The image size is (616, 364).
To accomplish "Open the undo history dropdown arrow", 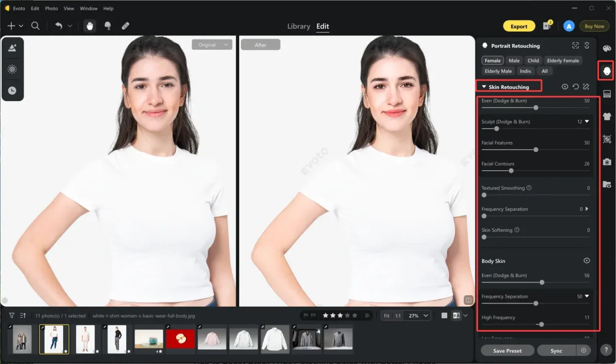I will tap(70, 26).
